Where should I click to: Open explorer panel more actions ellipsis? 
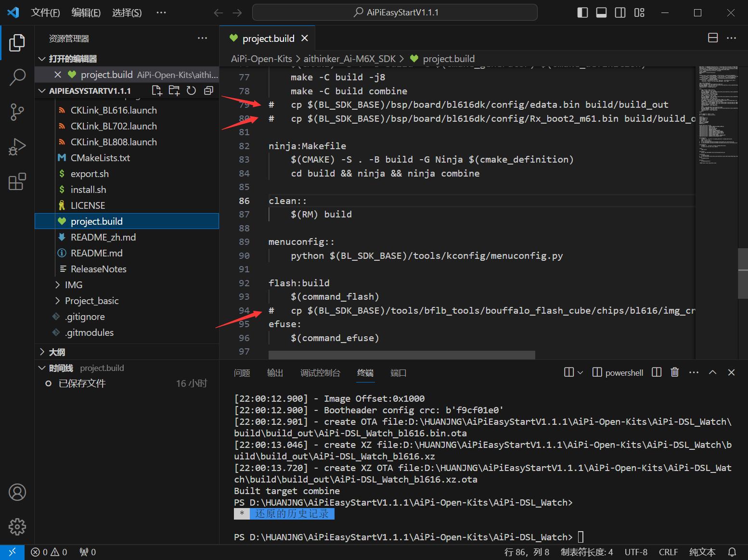coord(203,38)
